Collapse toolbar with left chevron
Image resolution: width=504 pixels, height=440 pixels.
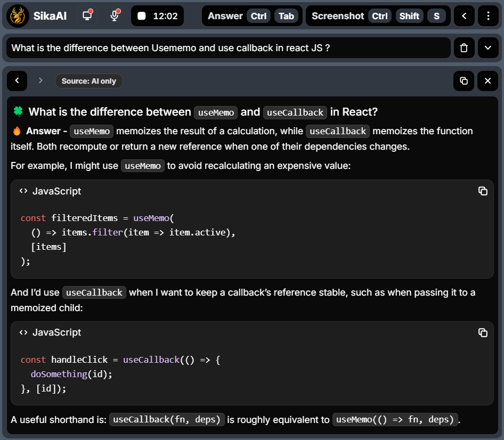pyautogui.click(x=464, y=16)
